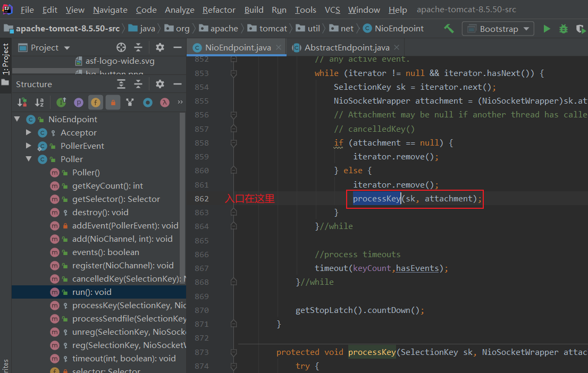This screenshot has width=588, height=373.
Task: Toggle Show Anonymous Classes blue circle icon
Action: click(148, 102)
